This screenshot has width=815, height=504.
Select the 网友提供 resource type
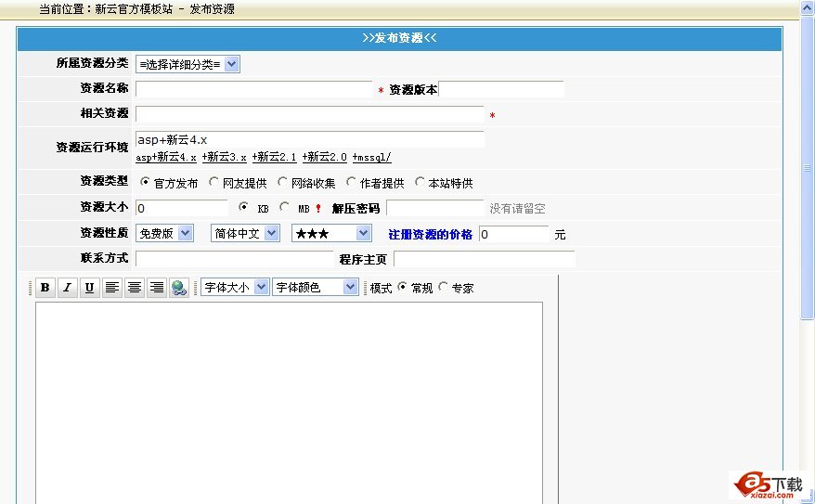tap(214, 183)
